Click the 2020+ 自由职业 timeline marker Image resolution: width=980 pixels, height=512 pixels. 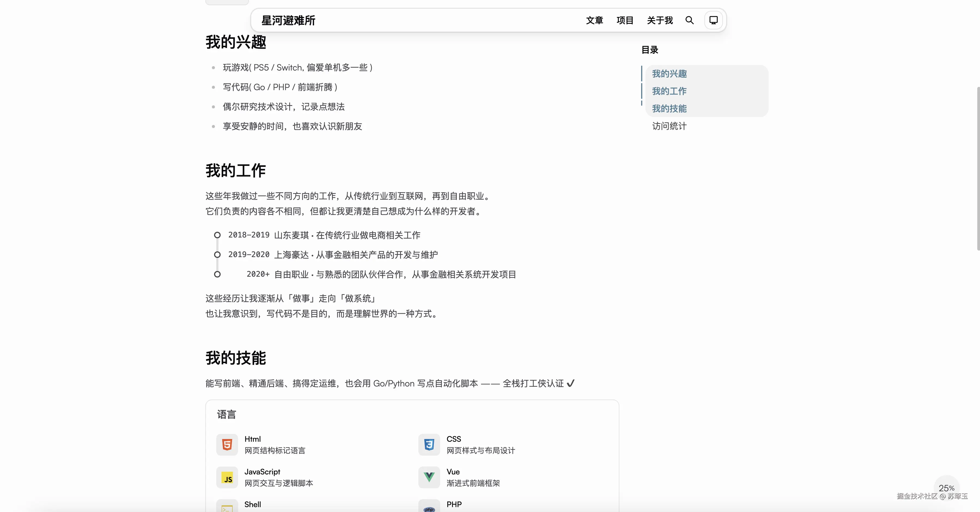point(217,274)
